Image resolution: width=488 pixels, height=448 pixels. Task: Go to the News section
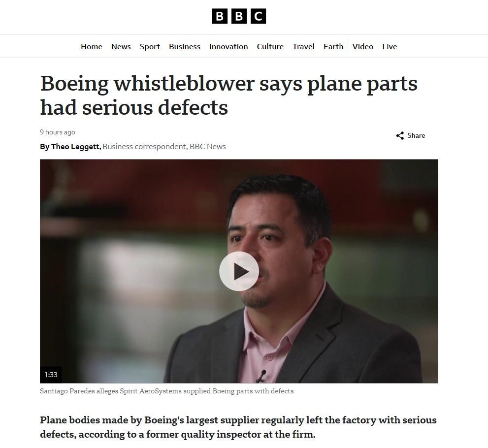click(x=121, y=47)
